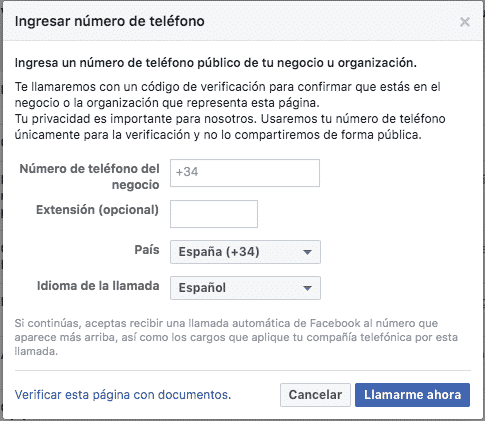Click Llamarme ahora button
This screenshot has width=485, height=421.
[412, 395]
